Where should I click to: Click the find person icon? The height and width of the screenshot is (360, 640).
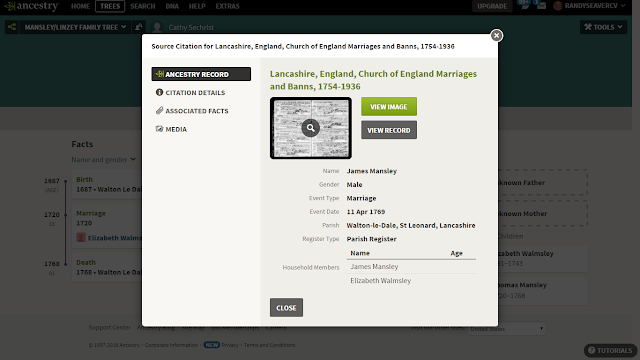pos(139,27)
